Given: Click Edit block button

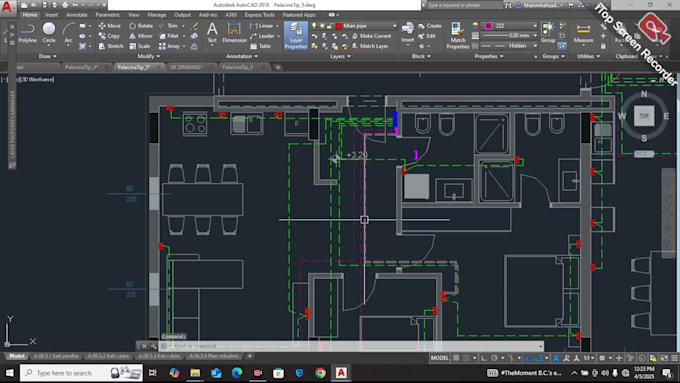Looking at the screenshot, I should click(427, 36).
